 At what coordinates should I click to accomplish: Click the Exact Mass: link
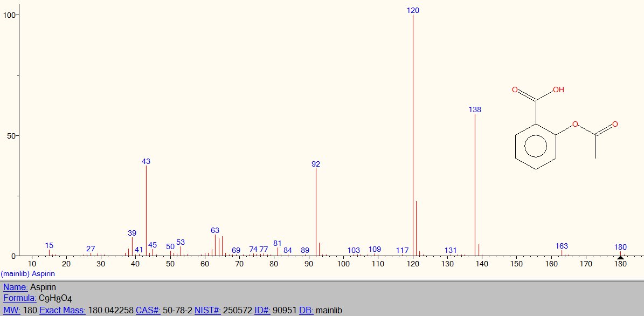(x=63, y=310)
